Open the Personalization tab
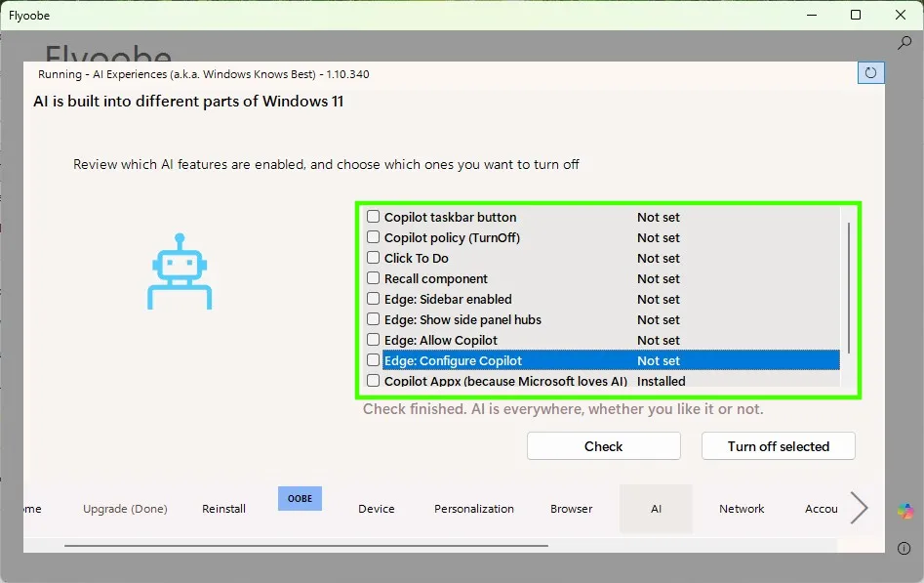 tap(474, 508)
